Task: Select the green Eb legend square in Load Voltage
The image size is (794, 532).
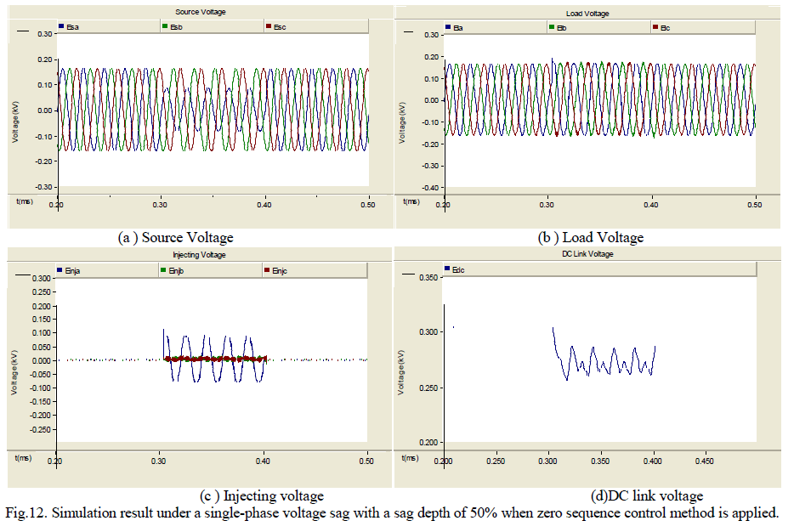Action: 552,27
